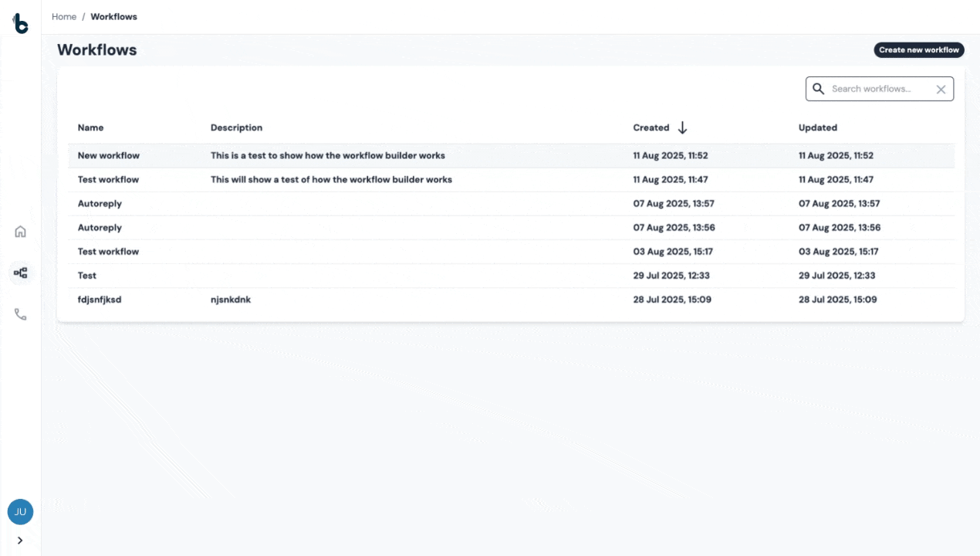Navigate to Home via the breadcrumb
This screenshot has height=556, width=980.
tap(64, 16)
